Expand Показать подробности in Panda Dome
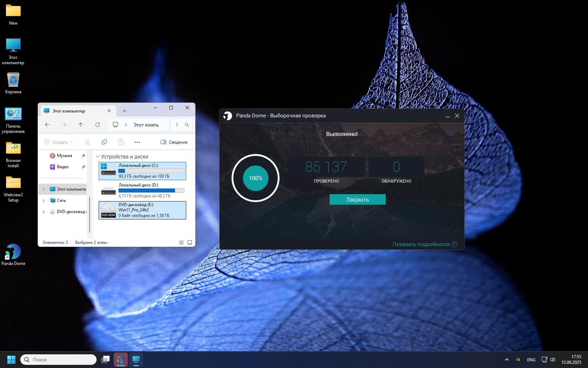This screenshot has height=368, width=588. click(x=425, y=244)
